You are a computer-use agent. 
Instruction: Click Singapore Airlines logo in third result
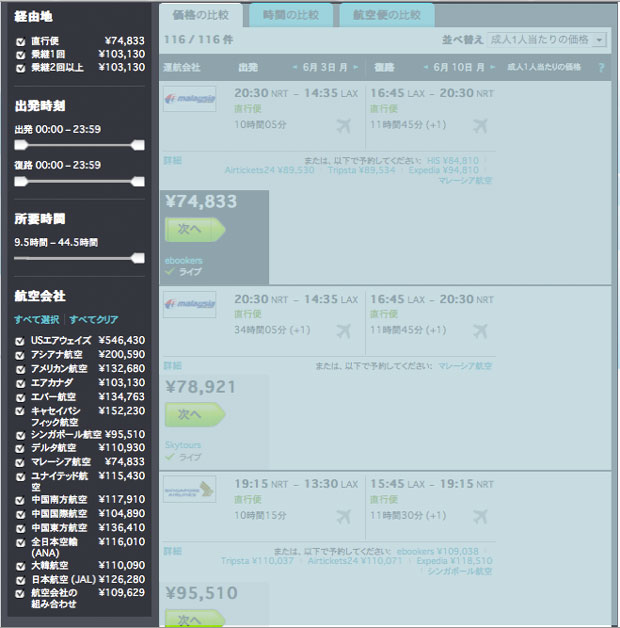190,489
